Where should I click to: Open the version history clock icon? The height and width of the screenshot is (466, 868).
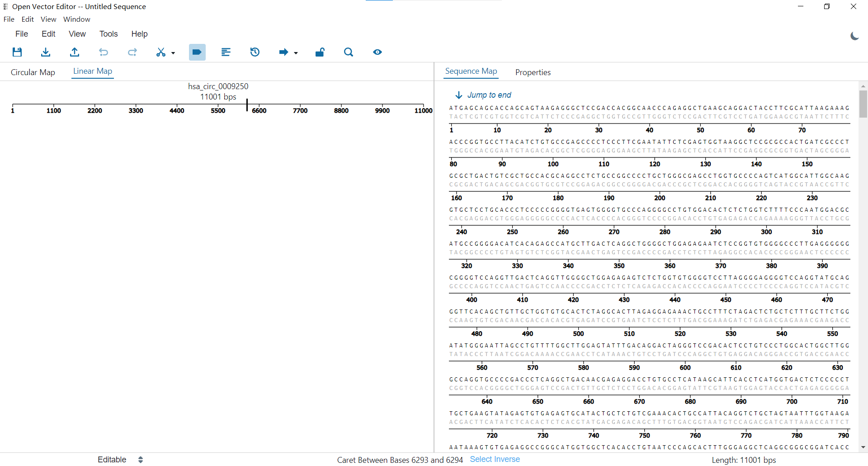pyautogui.click(x=255, y=52)
